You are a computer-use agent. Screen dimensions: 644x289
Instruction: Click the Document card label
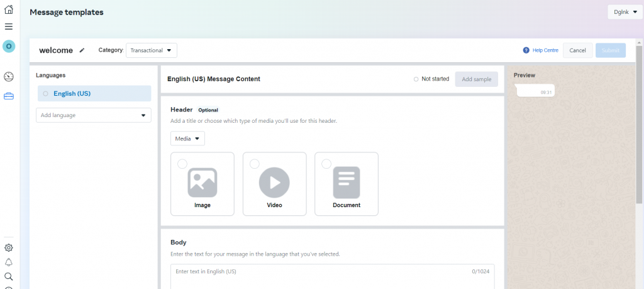coord(347,205)
